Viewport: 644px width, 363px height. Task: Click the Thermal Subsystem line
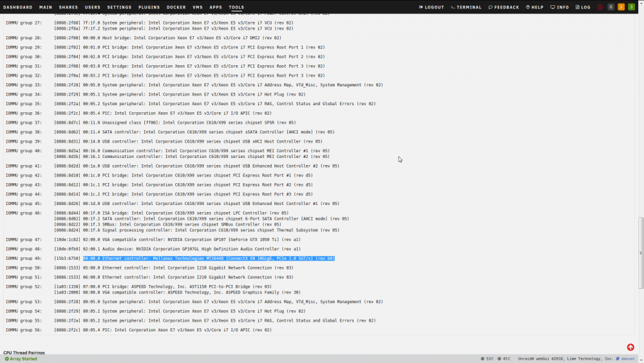196,230
